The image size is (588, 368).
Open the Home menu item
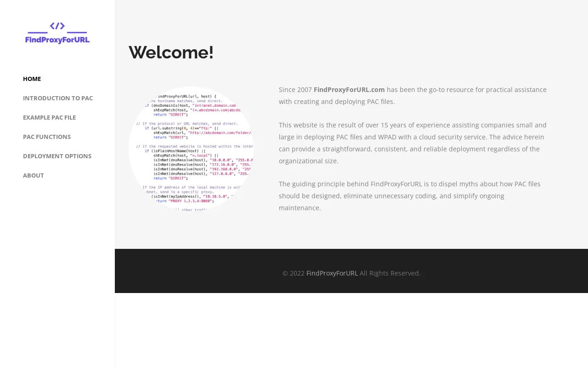32,79
